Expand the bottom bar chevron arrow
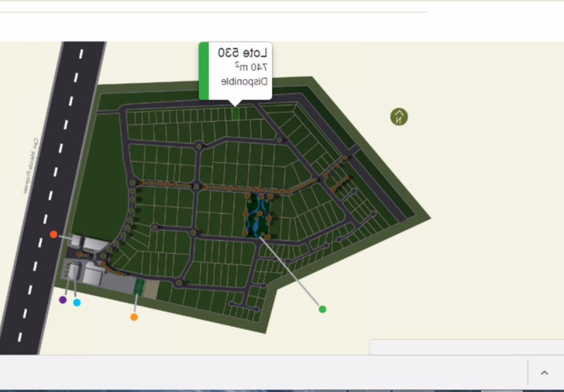Image resolution: width=564 pixels, height=392 pixels. click(544, 373)
